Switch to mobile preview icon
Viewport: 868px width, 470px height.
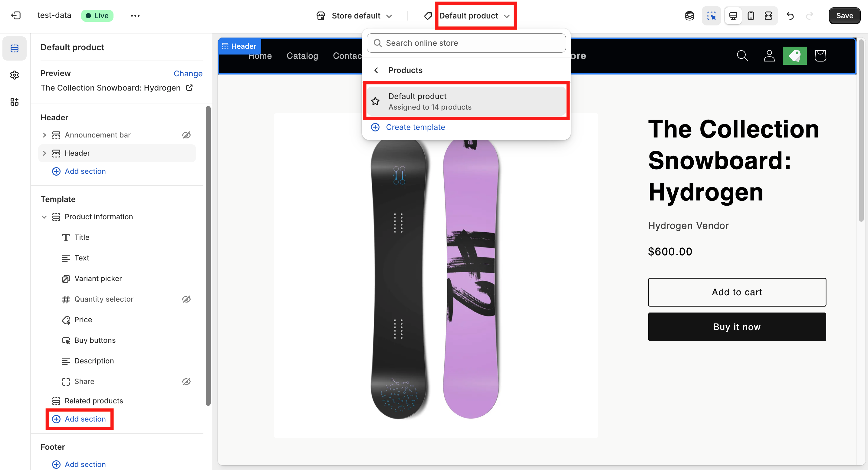[750, 15]
